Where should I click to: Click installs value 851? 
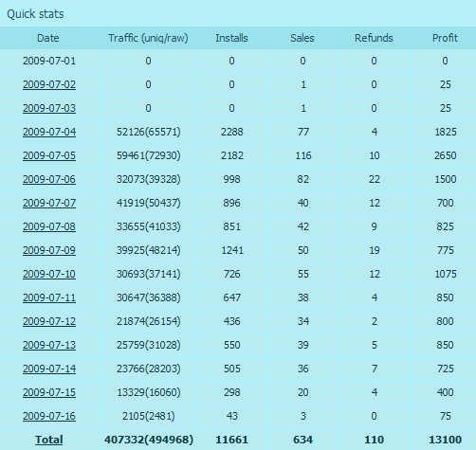pos(231,226)
